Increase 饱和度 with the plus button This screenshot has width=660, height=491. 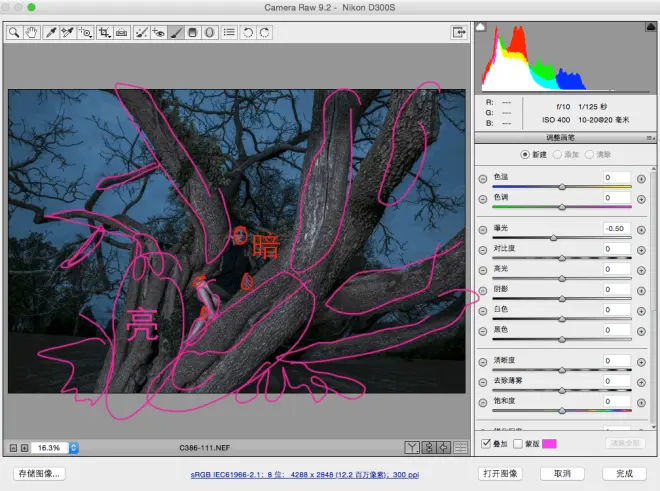tap(641, 403)
